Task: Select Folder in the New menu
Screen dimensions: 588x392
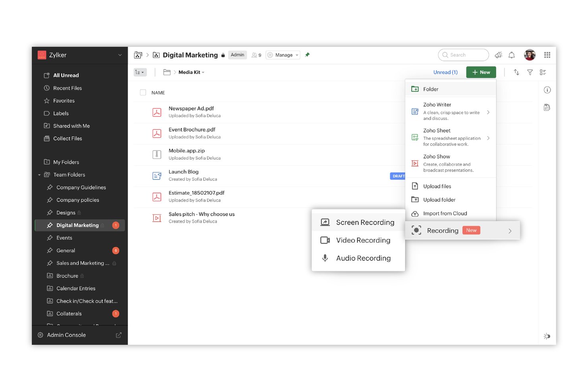Action: [x=451, y=89]
